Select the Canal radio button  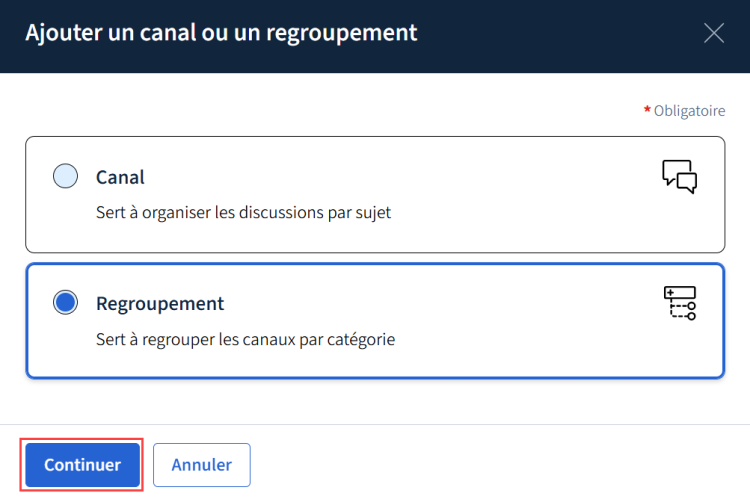66,176
